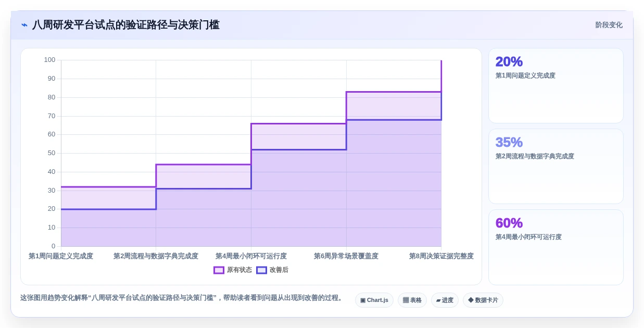Viewport: 644px width, 328px height.
Task: Click the 原有状态 purple legend color box
Action: point(219,270)
